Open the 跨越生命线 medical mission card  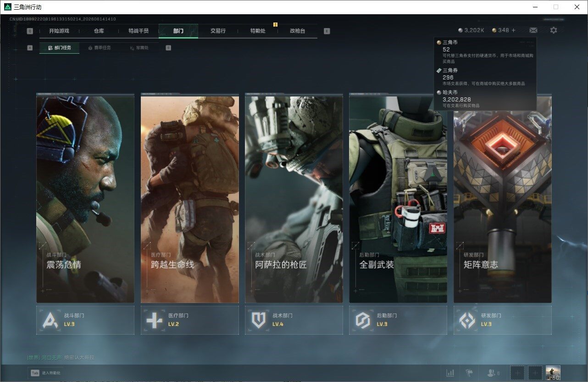pos(190,199)
